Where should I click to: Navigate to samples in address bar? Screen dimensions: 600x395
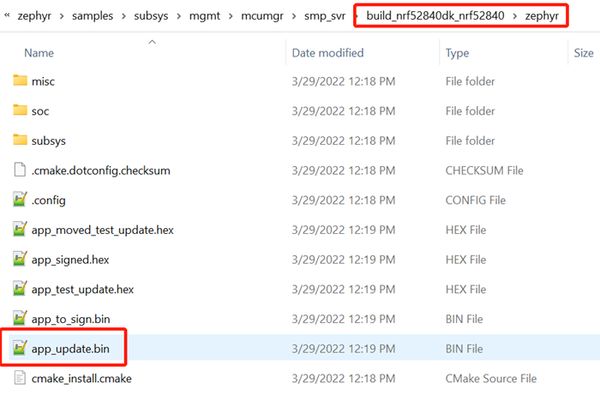(x=93, y=16)
